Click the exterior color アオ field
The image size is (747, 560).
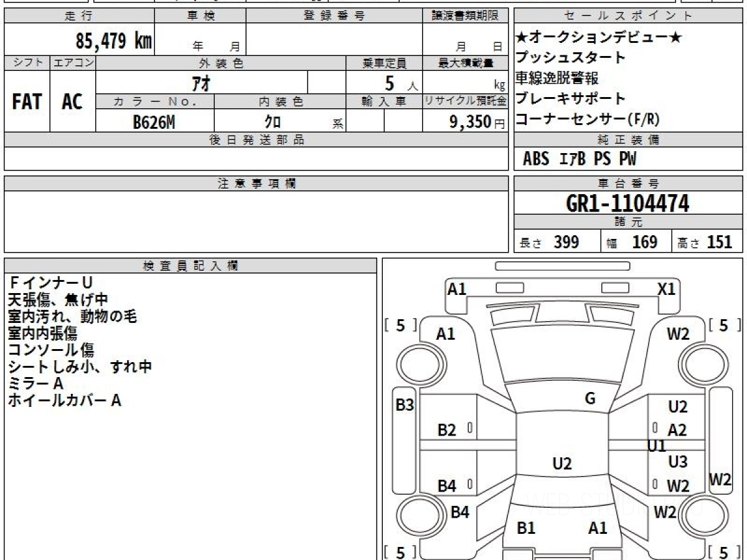pyautogui.click(x=202, y=82)
